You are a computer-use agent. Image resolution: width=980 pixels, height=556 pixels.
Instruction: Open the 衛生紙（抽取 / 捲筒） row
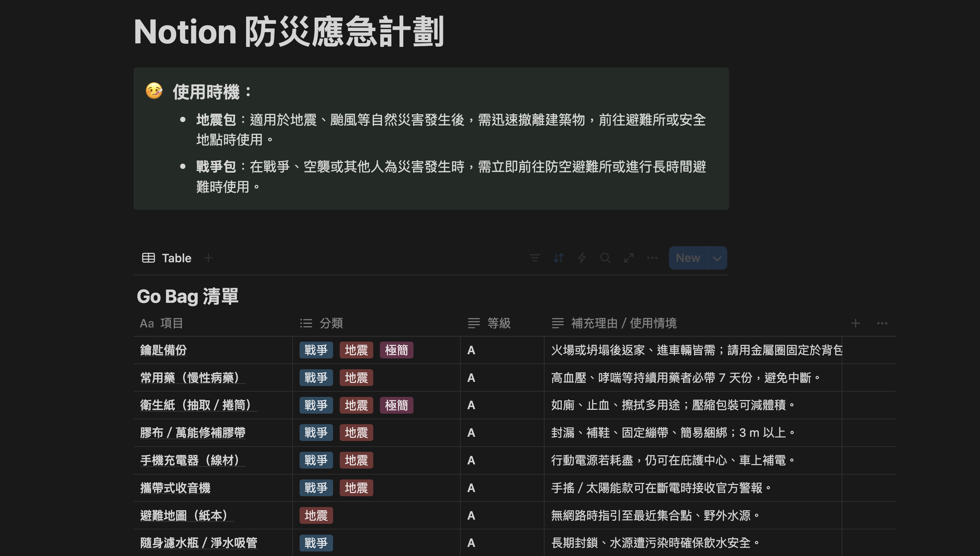(x=199, y=405)
